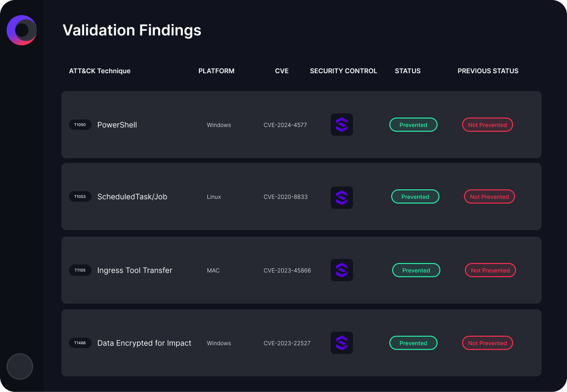Sort by PLATFORM column header
The image size is (567, 392).
tap(216, 71)
